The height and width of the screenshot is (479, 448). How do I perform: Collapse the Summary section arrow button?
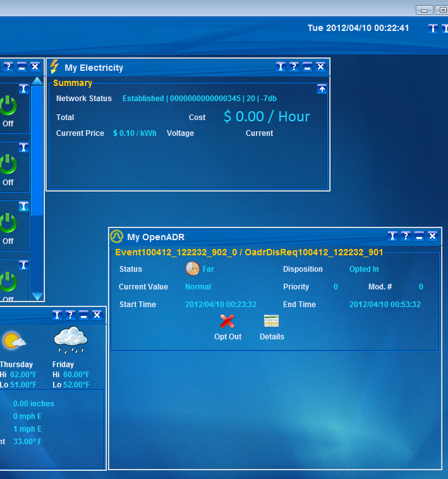click(322, 89)
